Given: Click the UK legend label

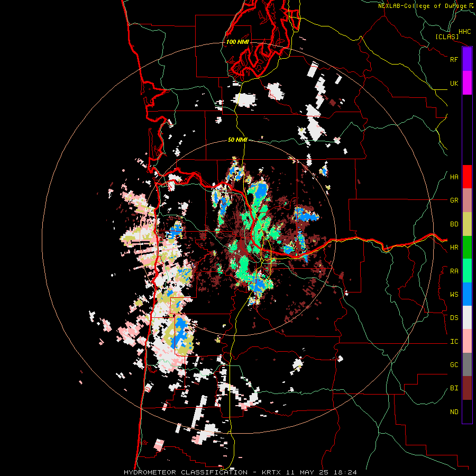Looking at the screenshot, I should coord(454,83).
